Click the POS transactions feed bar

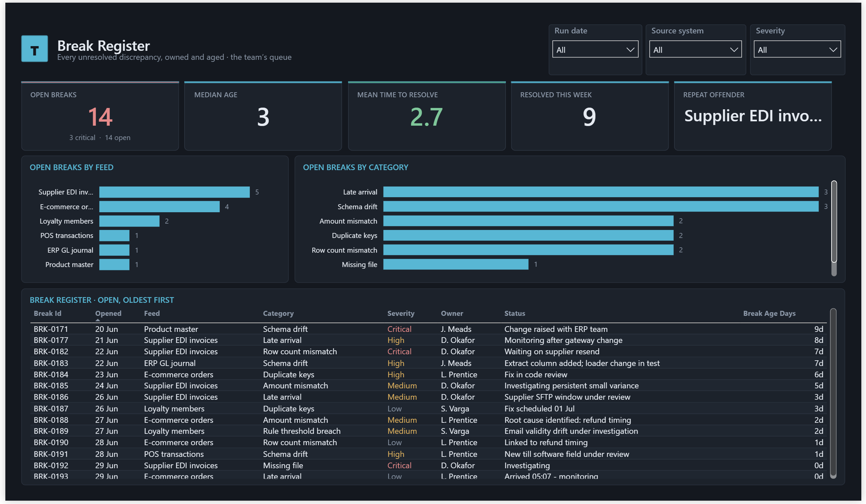click(114, 235)
